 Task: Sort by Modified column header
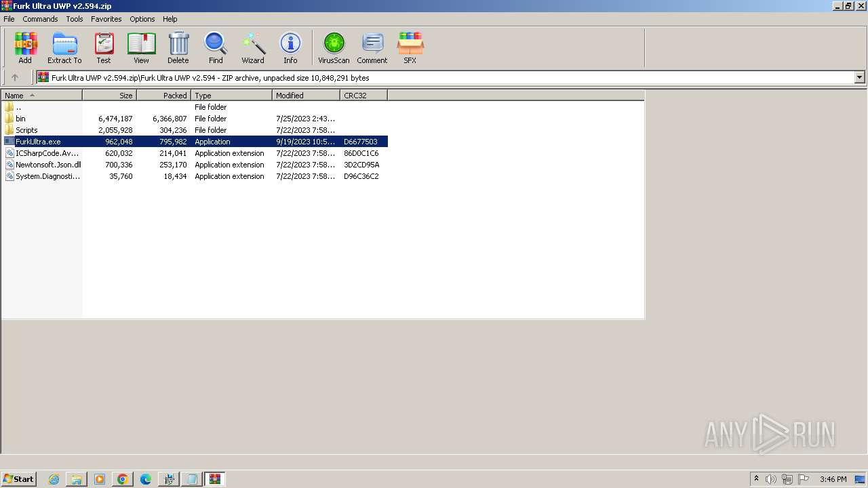[x=306, y=96]
